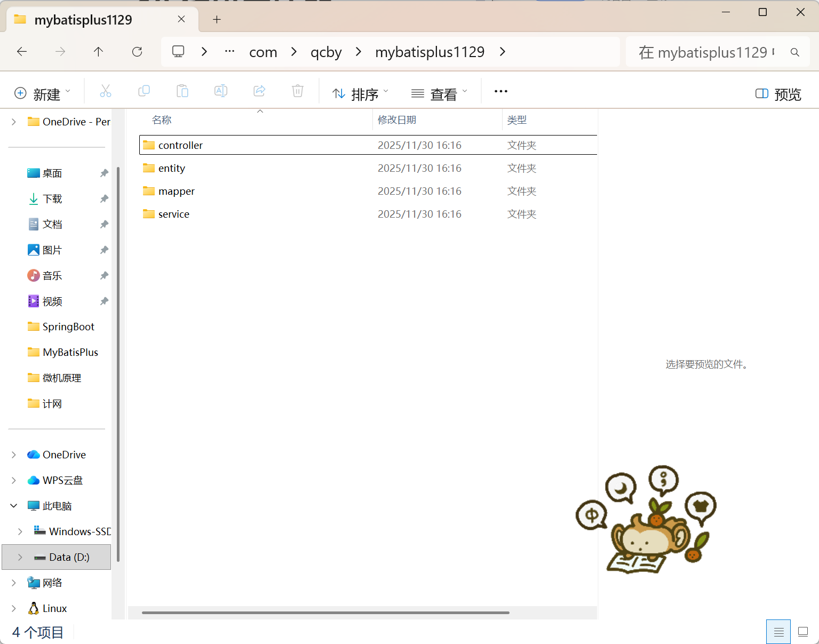This screenshot has width=819, height=644.
Task: Refresh the current folder view
Action: (137, 52)
